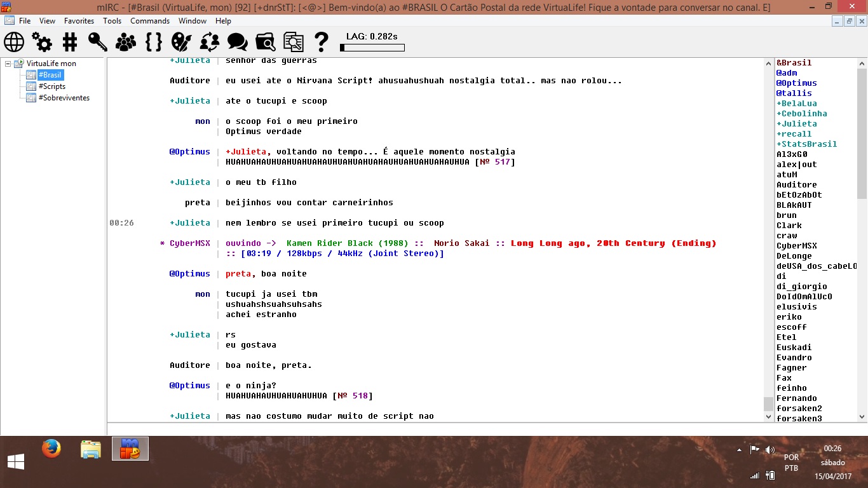868x488 pixels.
Task: Click the key icon in toolbar
Action: 98,42
